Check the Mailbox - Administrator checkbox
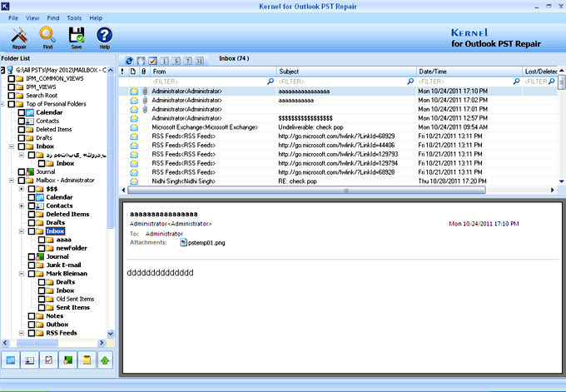The image size is (566, 392). 22,180
